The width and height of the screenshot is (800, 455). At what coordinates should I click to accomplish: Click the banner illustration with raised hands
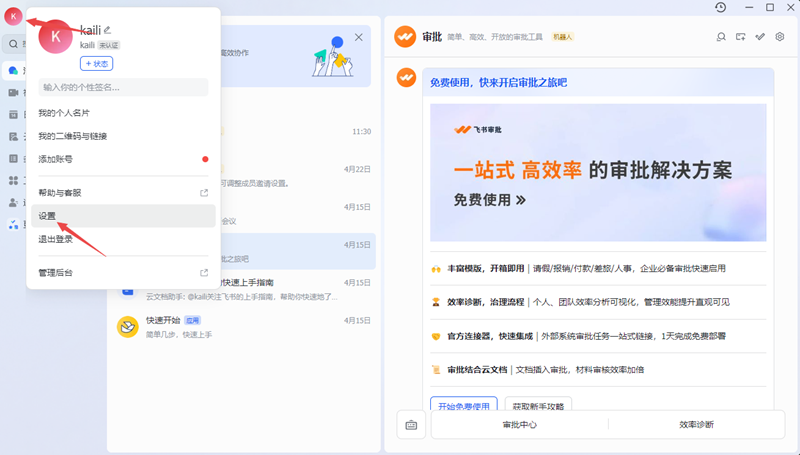(x=332, y=57)
